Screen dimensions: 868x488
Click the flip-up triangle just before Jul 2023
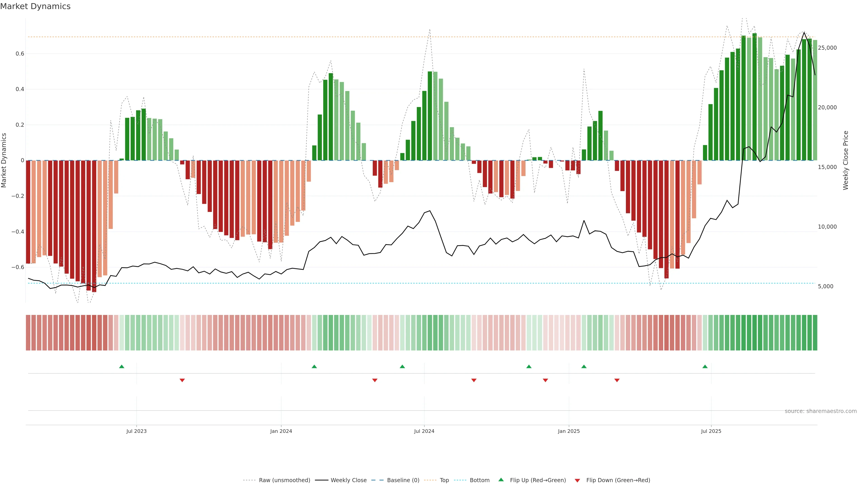pos(122,366)
